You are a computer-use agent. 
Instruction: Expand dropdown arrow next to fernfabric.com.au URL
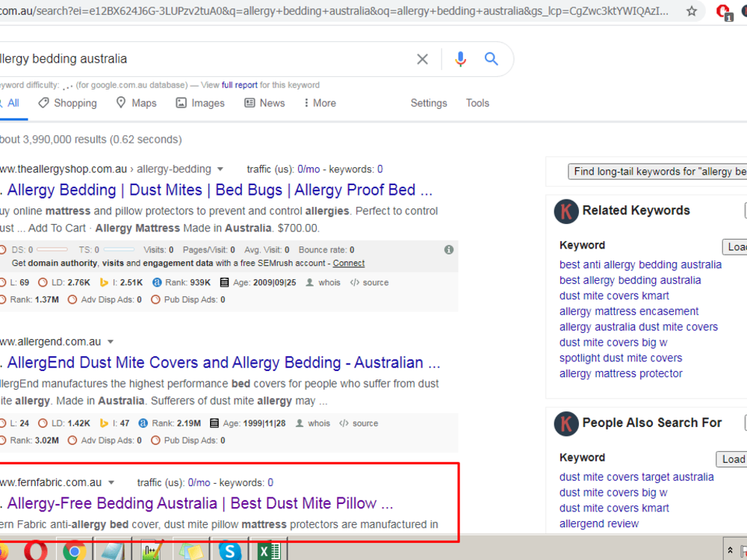coord(111,482)
